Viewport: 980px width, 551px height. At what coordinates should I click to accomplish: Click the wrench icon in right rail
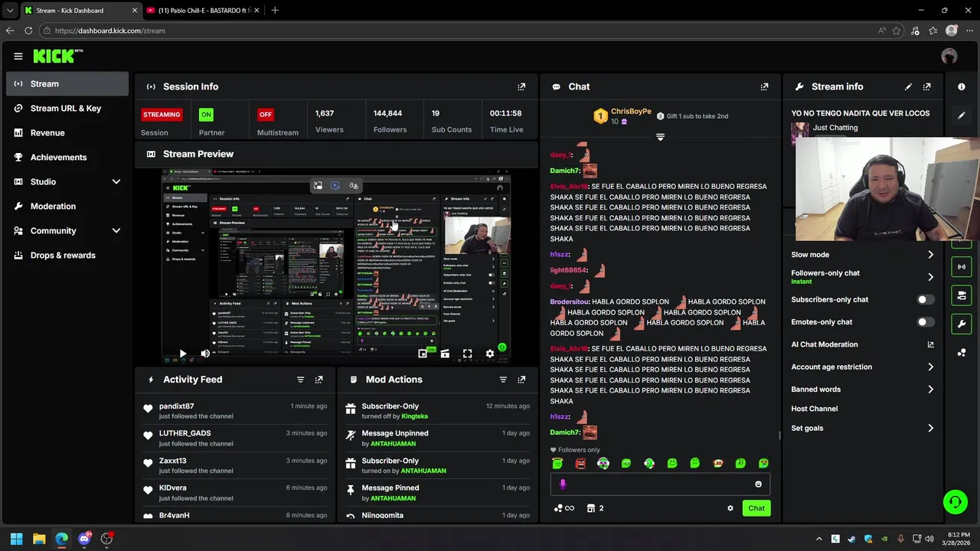[x=962, y=324]
